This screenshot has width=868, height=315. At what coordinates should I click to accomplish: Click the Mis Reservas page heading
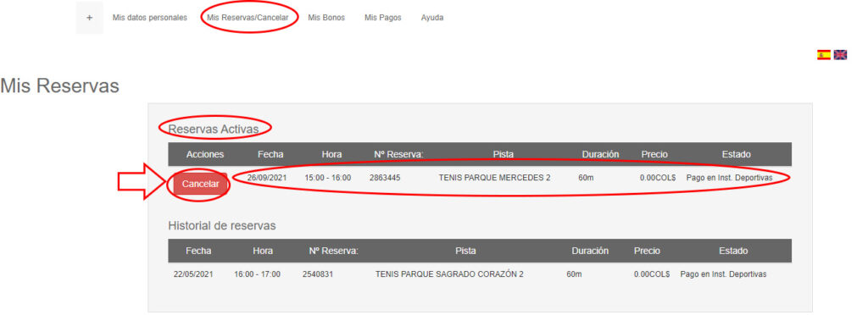pyautogui.click(x=60, y=86)
